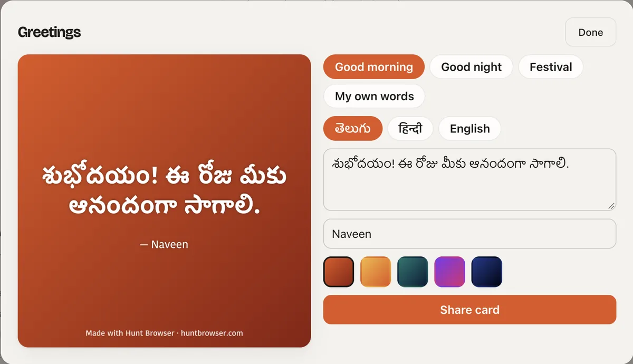Click the 'Greetings' heading
633x364 pixels.
coord(49,32)
